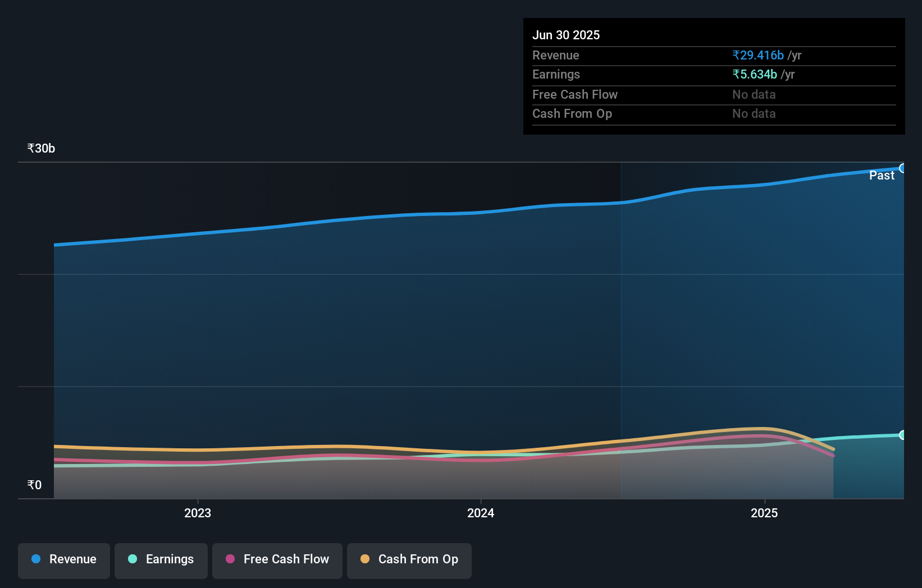This screenshot has width=922, height=588.
Task: Select the Earnings endpoint marker on chart
Action: pos(903,435)
